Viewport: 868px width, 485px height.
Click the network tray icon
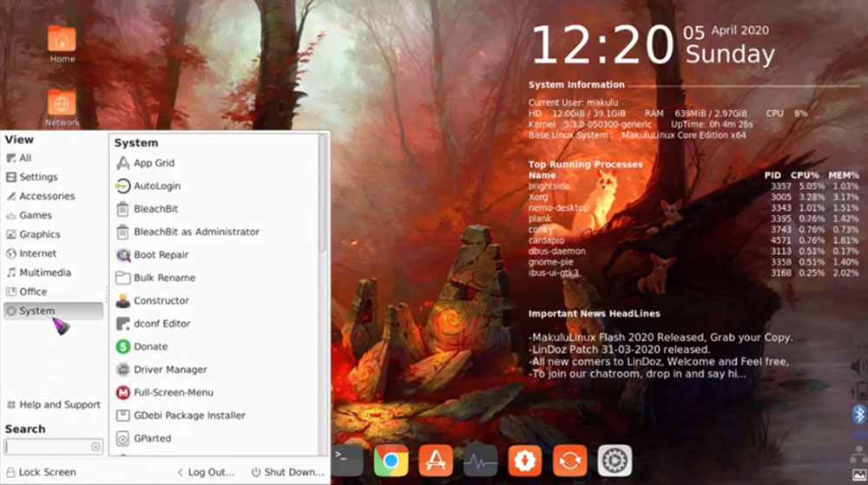[859, 454]
